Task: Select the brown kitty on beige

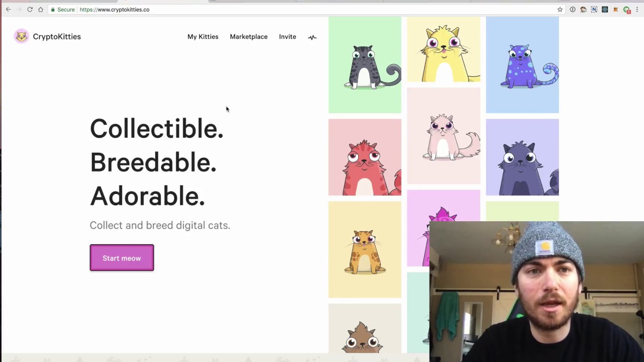Action: [x=365, y=328]
